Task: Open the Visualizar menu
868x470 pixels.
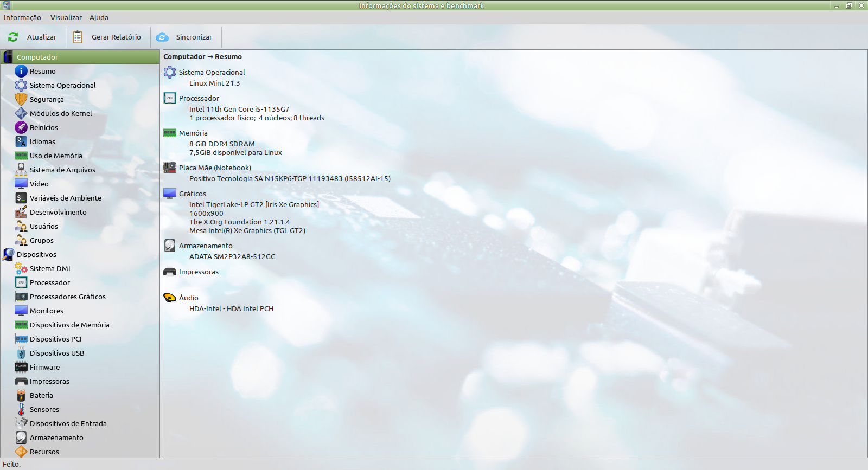Action: pos(66,17)
